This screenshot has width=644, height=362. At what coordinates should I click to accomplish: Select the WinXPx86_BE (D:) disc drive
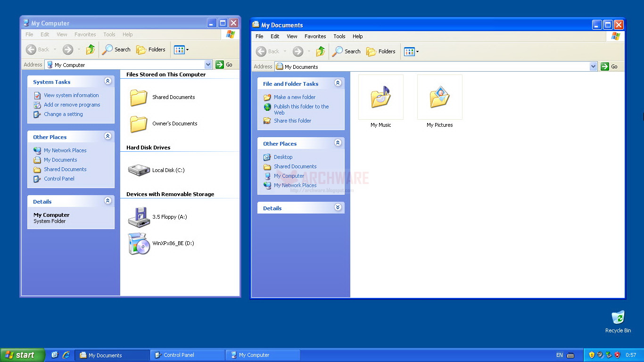point(161,243)
